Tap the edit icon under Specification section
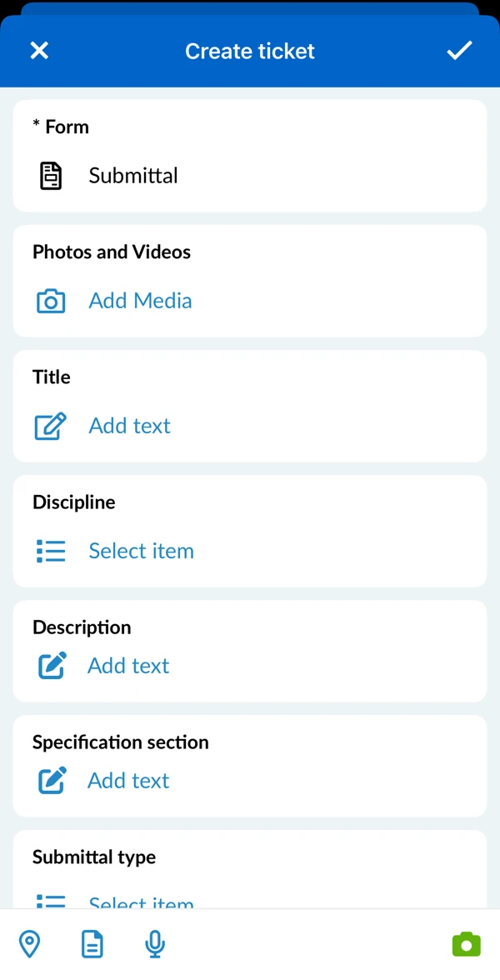Screen dimensions: 500x980 (52, 781)
